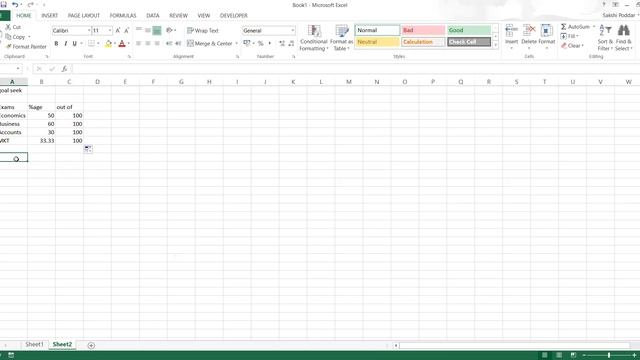This screenshot has height=360, width=640.
Task: Expand the AutoSum dropdown arrow
Action: coord(594,27)
